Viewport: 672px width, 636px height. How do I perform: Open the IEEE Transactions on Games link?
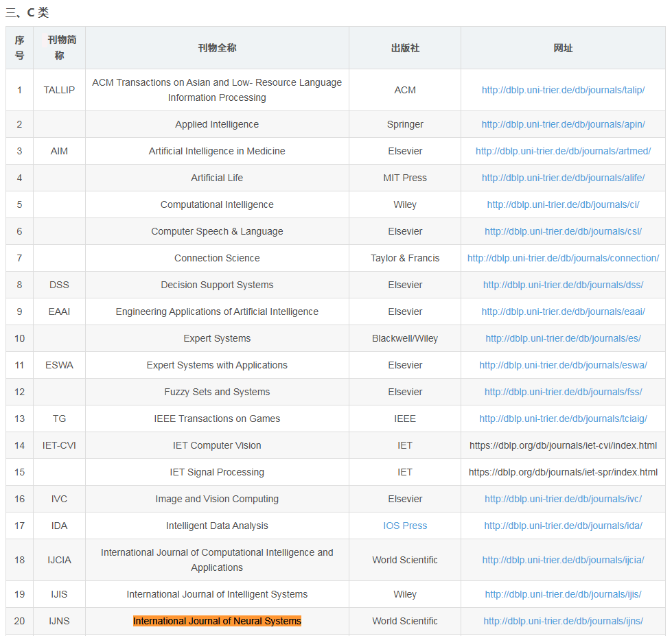coord(563,419)
